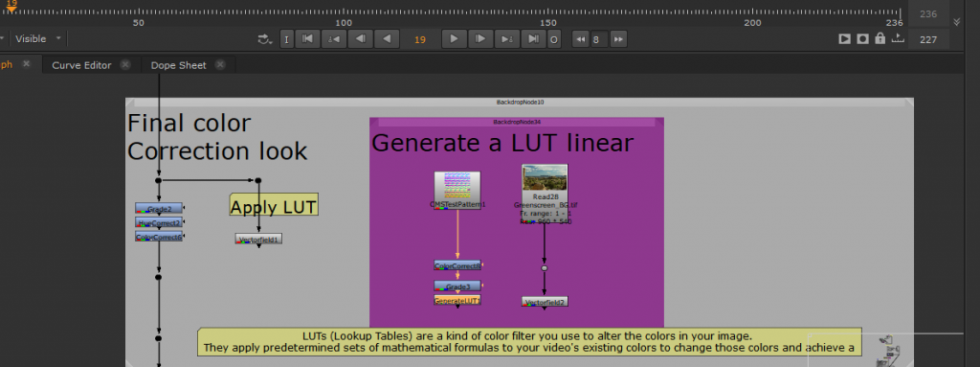980x367 pixels.
Task: Go to the next keyframe
Action: click(x=507, y=39)
